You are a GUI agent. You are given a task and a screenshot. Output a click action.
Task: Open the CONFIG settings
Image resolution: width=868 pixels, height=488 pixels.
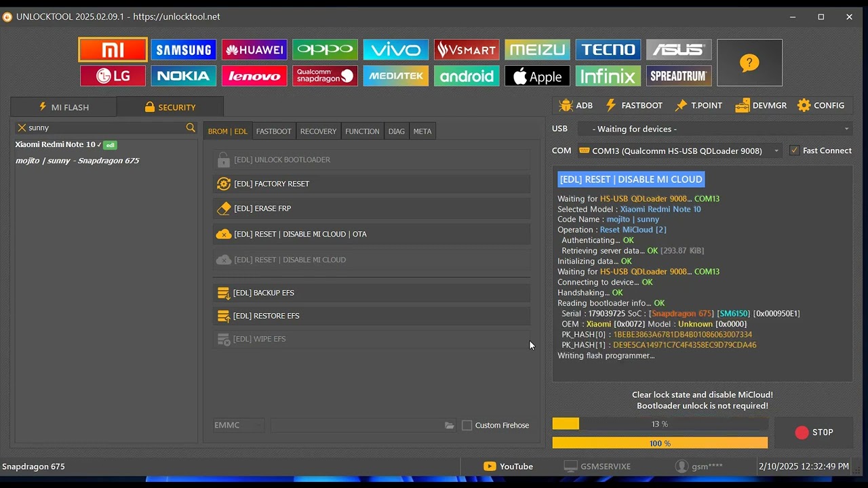821,105
